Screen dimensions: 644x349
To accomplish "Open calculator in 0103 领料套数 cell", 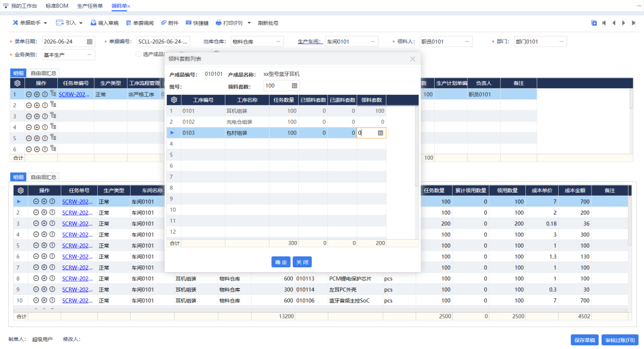I will pos(380,133).
